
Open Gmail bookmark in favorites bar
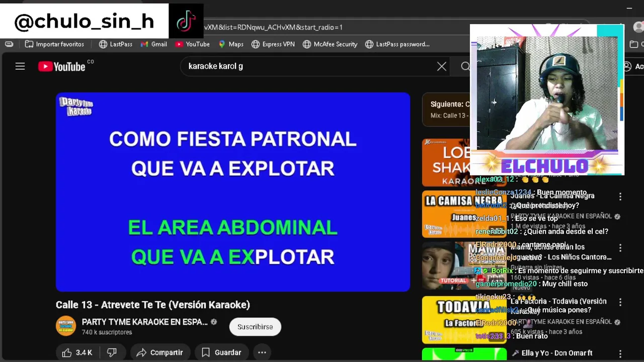point(153,44)
